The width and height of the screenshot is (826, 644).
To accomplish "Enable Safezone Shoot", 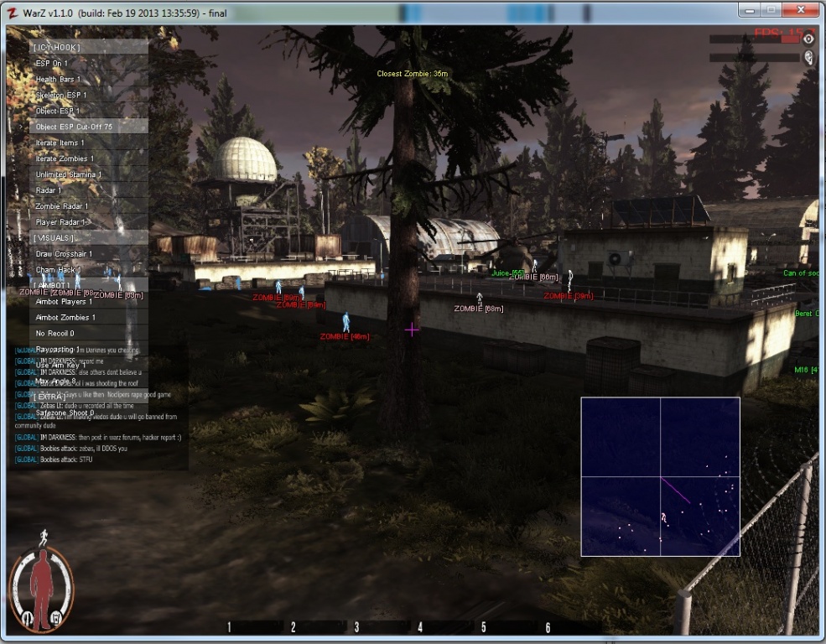I will pyautogui.click(x=89, y=413).
